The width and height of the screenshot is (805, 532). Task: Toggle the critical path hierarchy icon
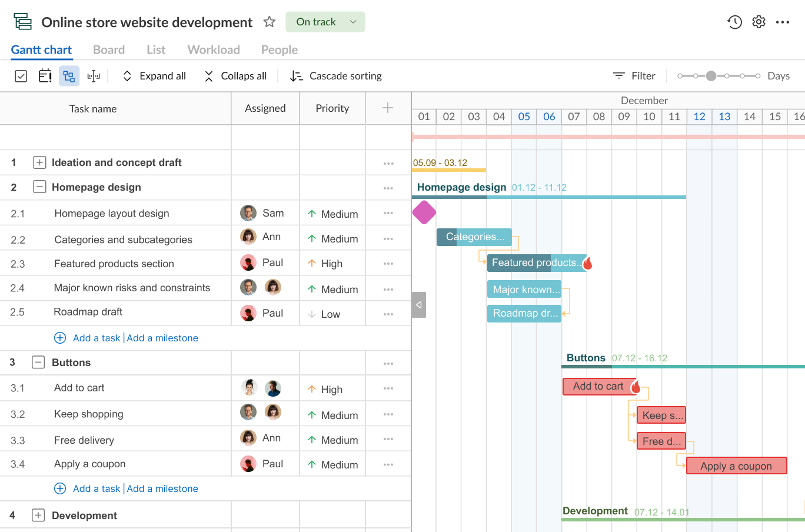69,76
